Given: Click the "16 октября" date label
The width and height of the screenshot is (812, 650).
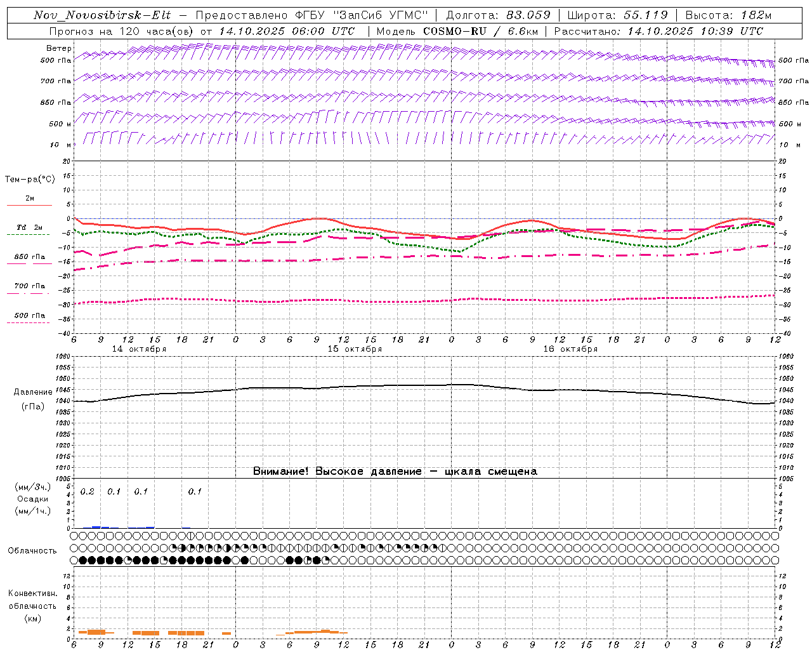Looking at the screenshot, I should click(570, 349).
